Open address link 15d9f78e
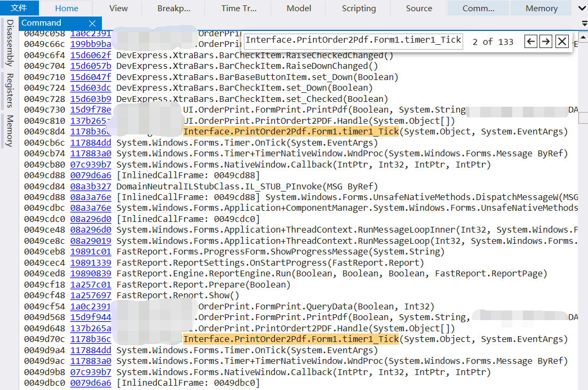This screenshot has height=390, width=588. (91, 110)
